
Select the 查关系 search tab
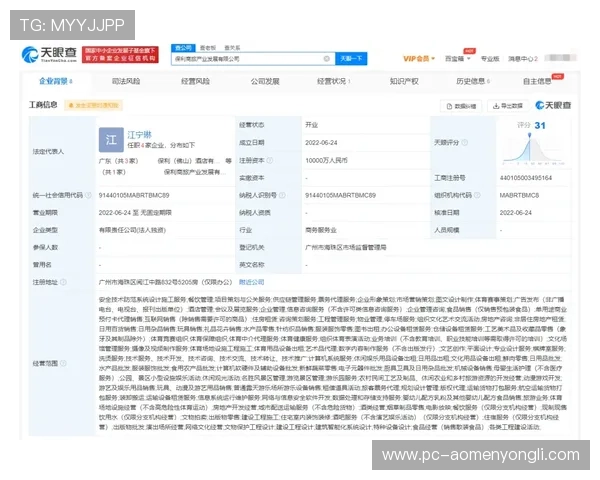click(x=232, y=48)
